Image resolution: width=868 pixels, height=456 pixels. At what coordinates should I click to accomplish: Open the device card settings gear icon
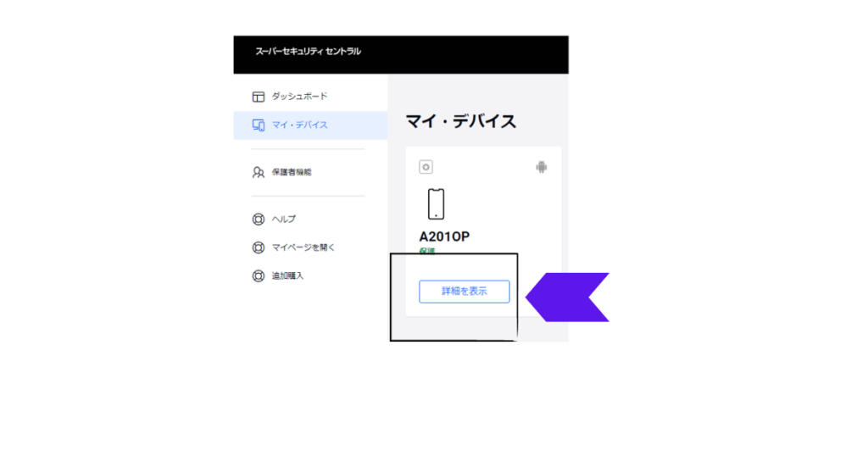click(x=426, y=167)
